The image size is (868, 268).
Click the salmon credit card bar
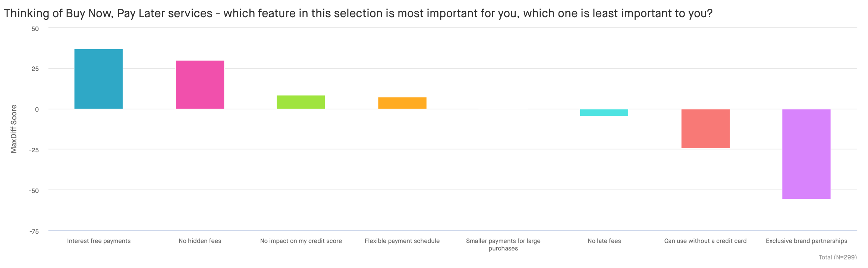click(x=705, y=129)
